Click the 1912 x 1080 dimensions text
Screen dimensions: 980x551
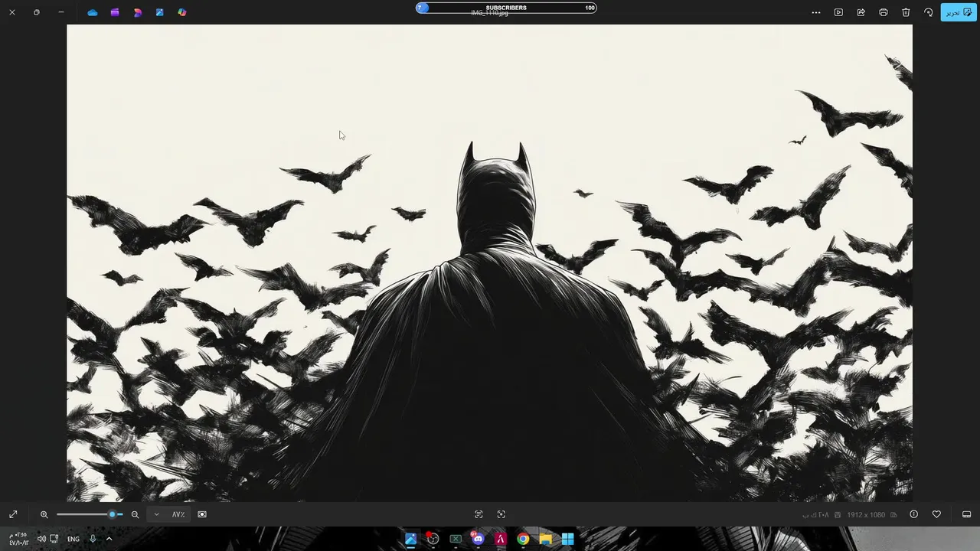pos(866,515)
